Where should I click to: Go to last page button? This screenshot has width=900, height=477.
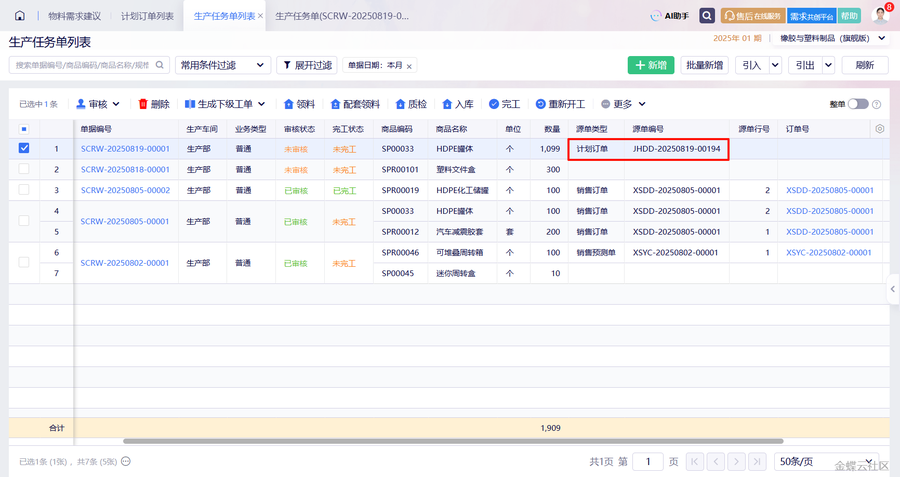tap(758, 462)
